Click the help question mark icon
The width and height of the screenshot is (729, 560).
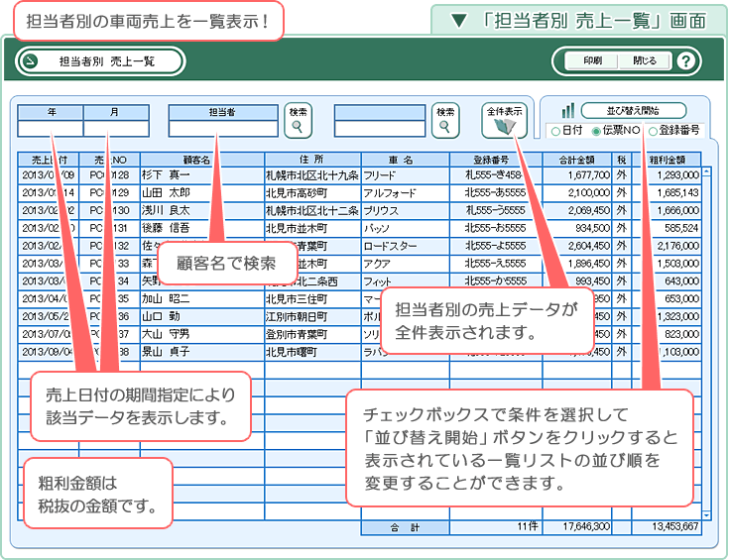point(685,60)
